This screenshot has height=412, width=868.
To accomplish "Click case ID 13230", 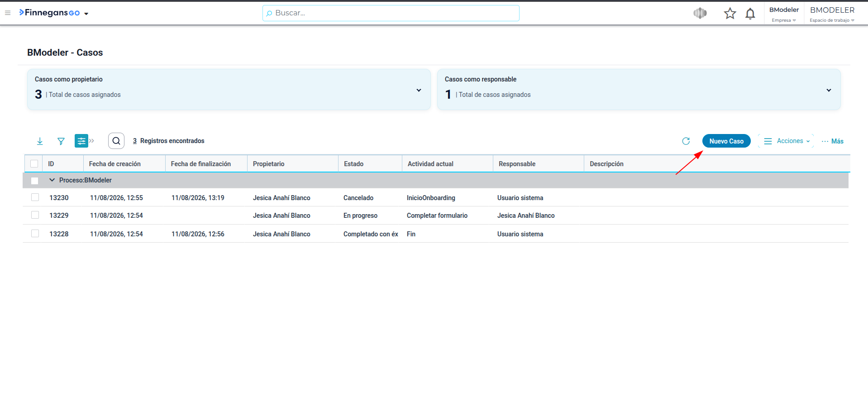I will tap(59, 198).
